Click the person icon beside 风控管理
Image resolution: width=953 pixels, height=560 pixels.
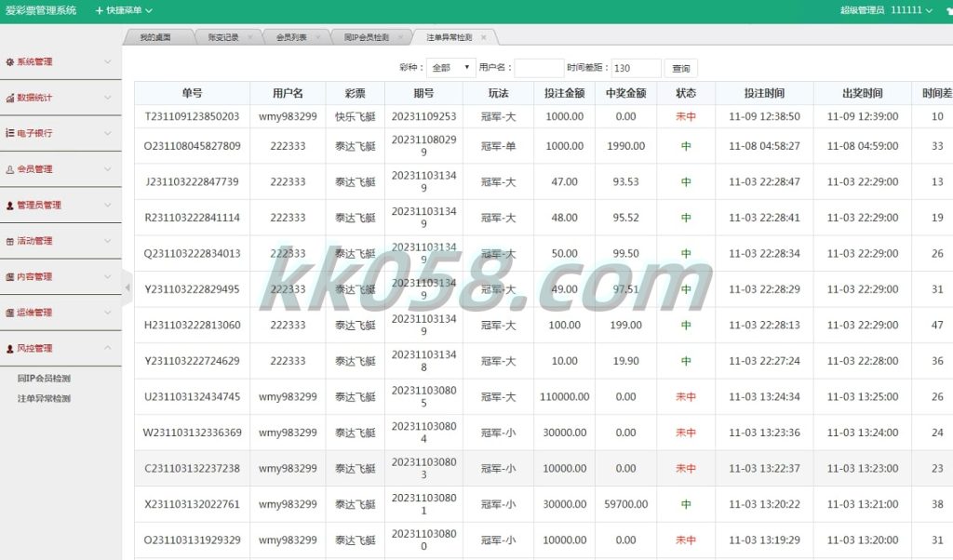(9, 349)
